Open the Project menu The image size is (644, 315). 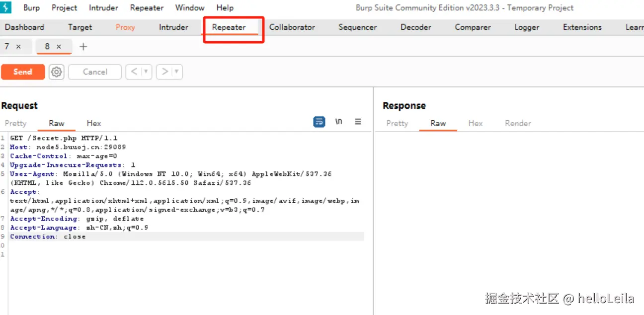tap(64, 7)
